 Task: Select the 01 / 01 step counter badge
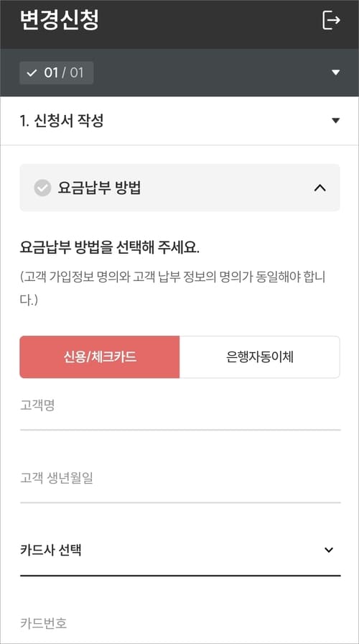pyautogui.click(x=56, y=73)
